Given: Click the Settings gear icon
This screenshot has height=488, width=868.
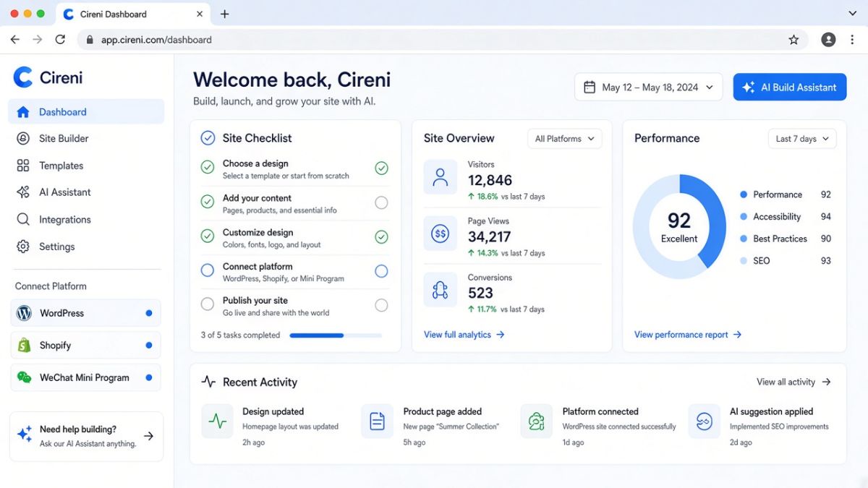Looking at the screenshot, I should pyautogui.click(x=23, y=247).
